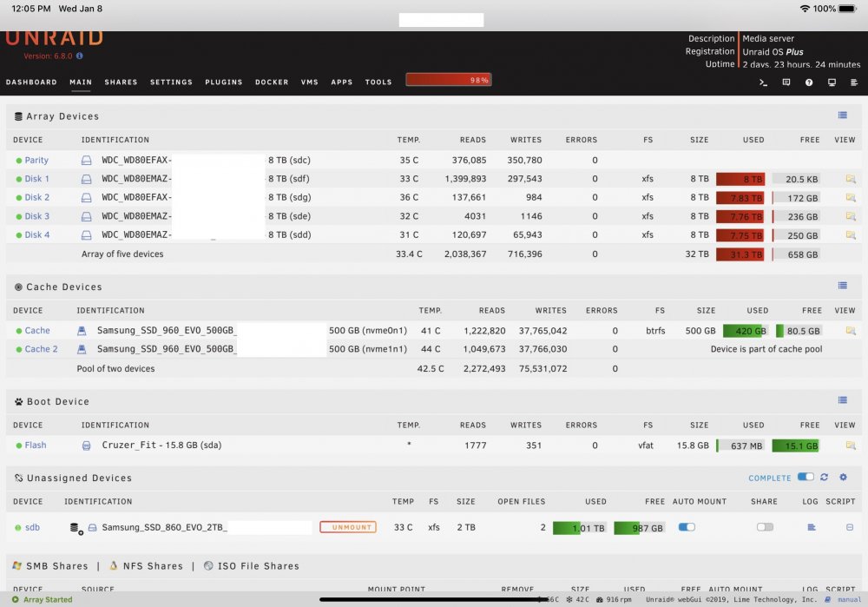
Task: Select the SMB Shares heading
Action: [57, 566]
